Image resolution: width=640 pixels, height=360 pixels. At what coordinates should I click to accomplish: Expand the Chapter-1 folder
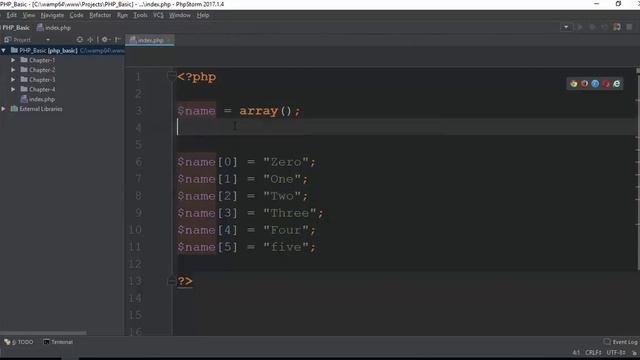pyautogui.click(x=13, y=60)
